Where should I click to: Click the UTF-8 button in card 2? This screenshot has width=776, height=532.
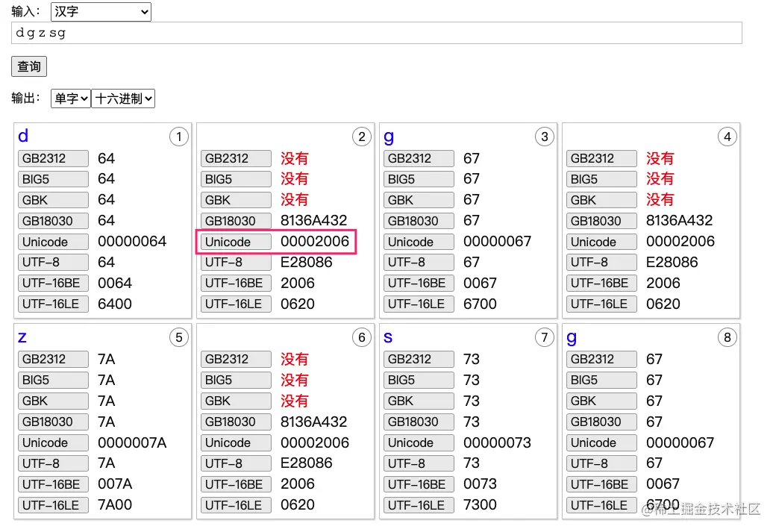click(236, 263)
